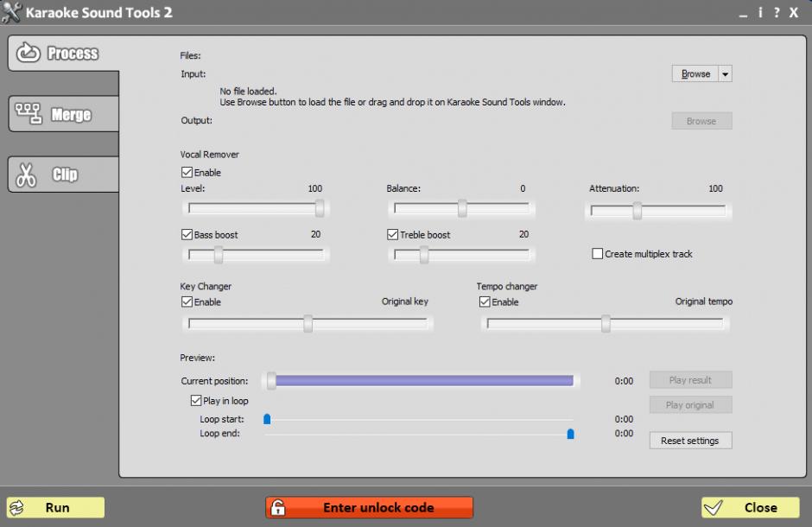Click the Key Changer slider handle

coord(308,324)
